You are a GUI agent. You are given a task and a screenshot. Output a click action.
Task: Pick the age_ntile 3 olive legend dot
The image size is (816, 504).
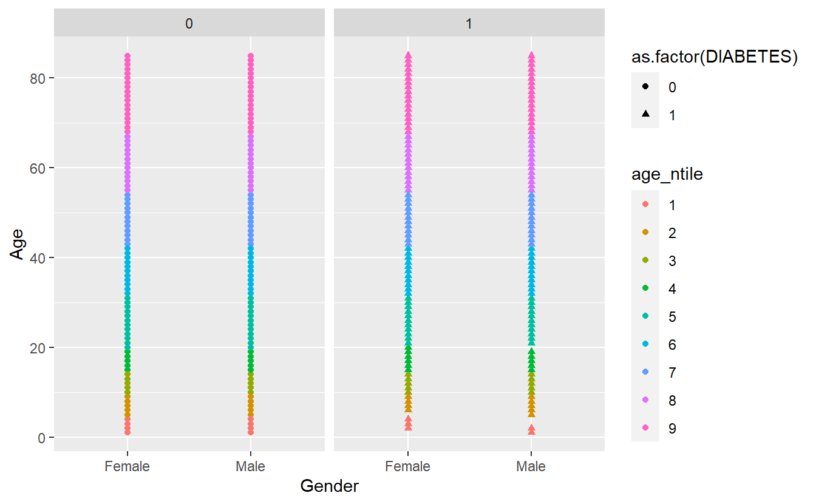[645, 261]
